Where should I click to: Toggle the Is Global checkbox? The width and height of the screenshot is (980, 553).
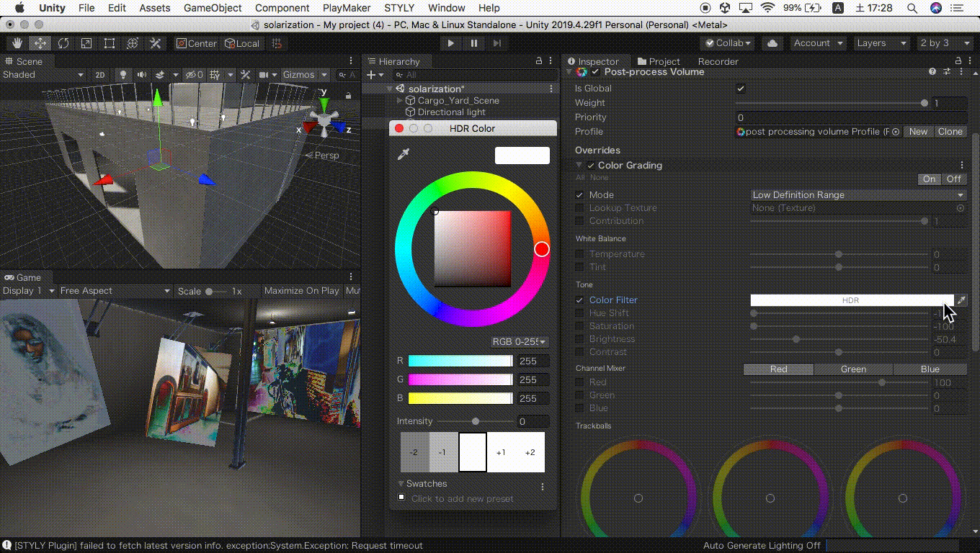point(741,88)
